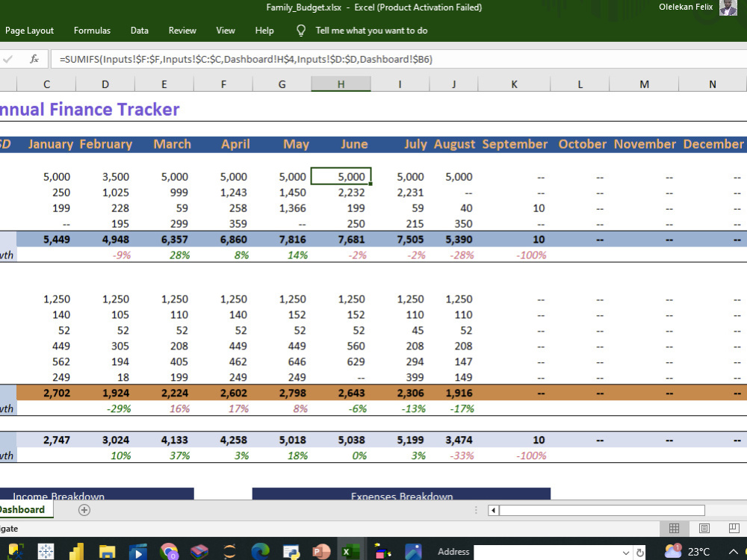The image size is (747, 560).
Task: Select column H header
Action: click(x=341, y=84)
